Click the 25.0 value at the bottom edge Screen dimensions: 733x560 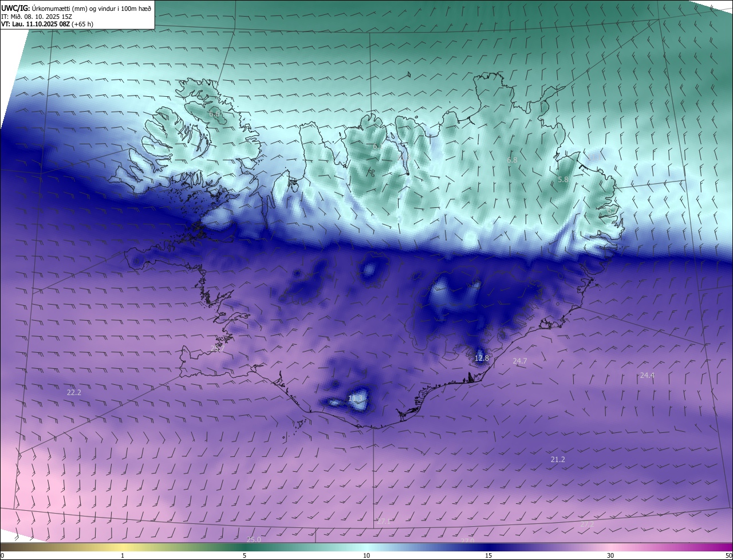[254, 539]
